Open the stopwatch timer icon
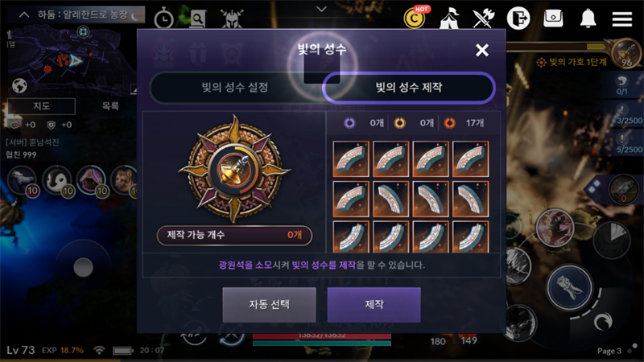The width and height of the screenshot is (644, 362). point(163,18)
